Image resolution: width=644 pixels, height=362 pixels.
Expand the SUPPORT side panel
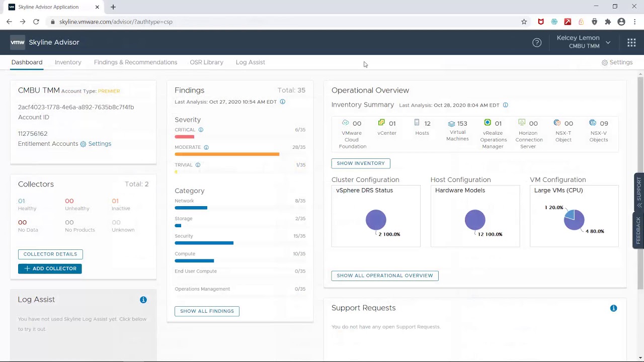click(638, 192)
